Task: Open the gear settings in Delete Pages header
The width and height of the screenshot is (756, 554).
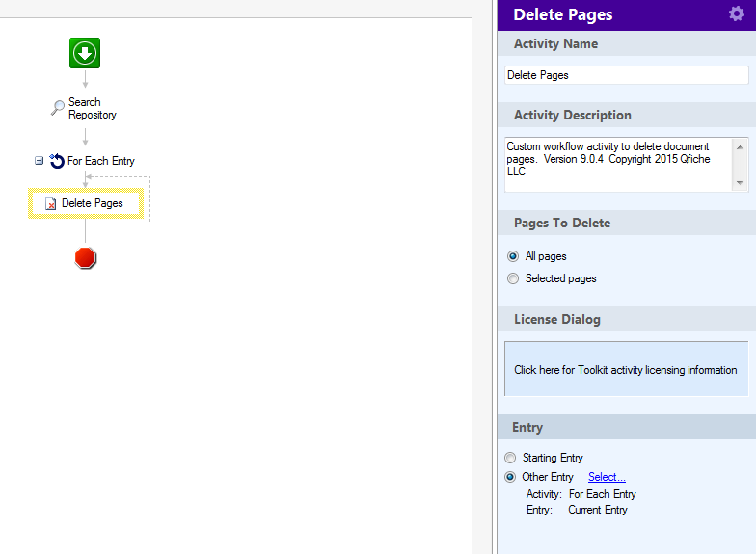Action: click(x=737, y=13)
